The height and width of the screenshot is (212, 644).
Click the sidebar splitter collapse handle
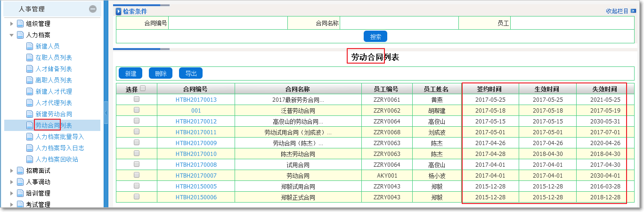(x=106, y=113)
